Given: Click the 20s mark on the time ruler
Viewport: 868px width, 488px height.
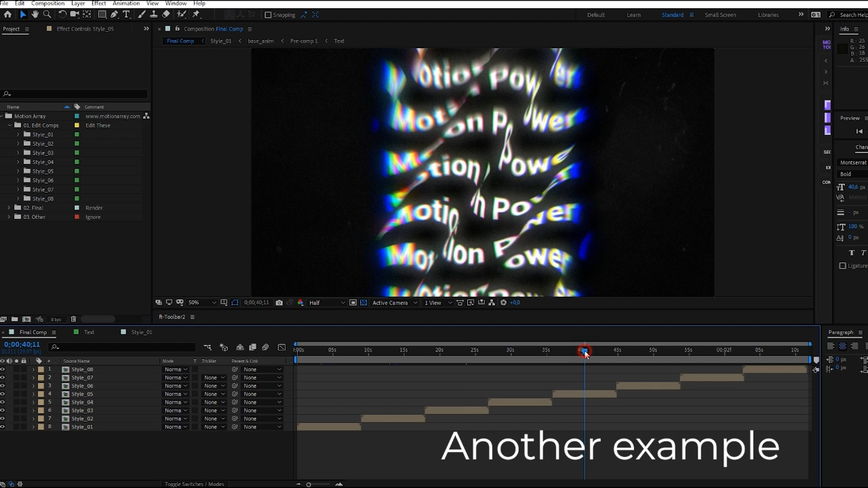Looking at the screenshot, I should click(x=439, y=350).
